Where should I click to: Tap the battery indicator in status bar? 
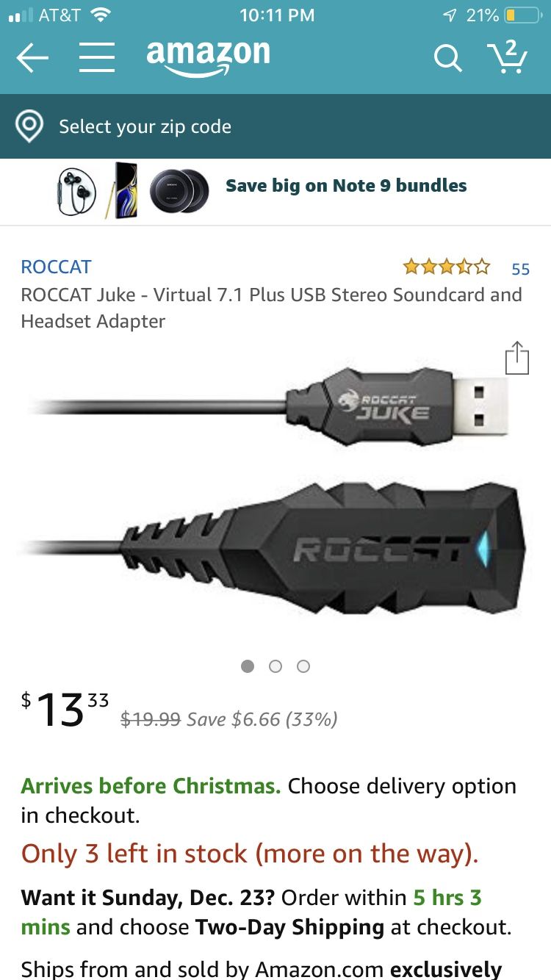522,15
